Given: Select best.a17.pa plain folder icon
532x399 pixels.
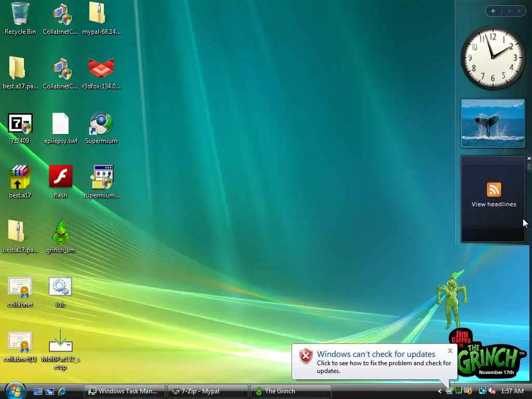Looking at the screenshot, I should (20, 73).
